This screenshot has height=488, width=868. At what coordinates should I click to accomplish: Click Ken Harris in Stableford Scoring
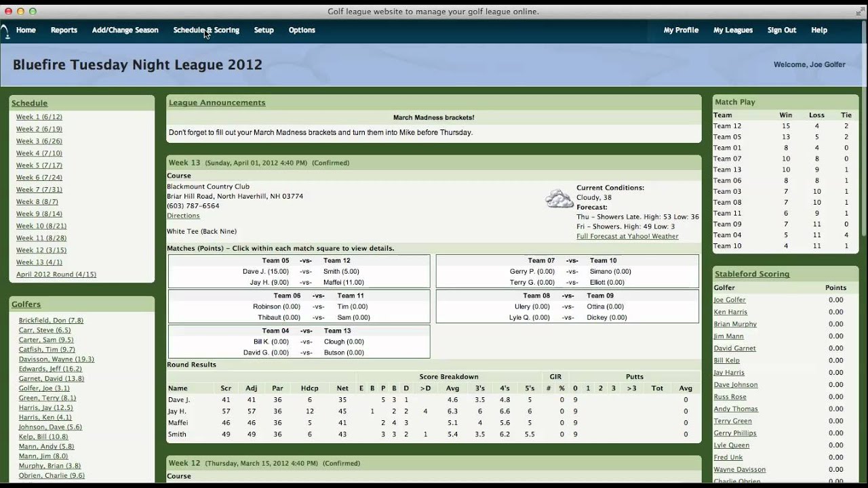[x=730, y=312]
